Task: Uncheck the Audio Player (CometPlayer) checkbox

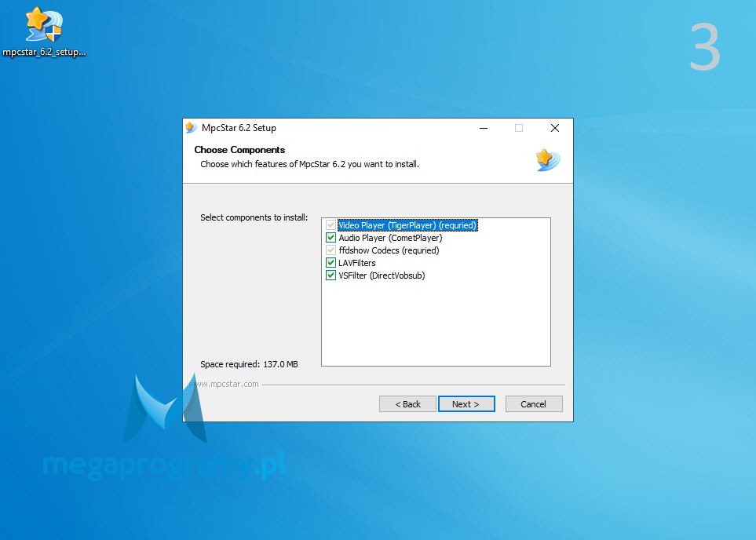Action: (x=331, y=238)
